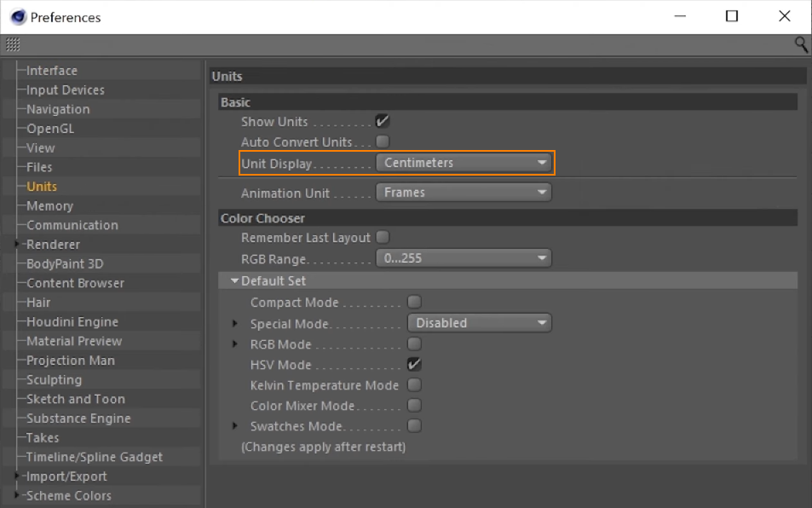
Task: Select Content Browser category
Action: (x=75, y=283)
